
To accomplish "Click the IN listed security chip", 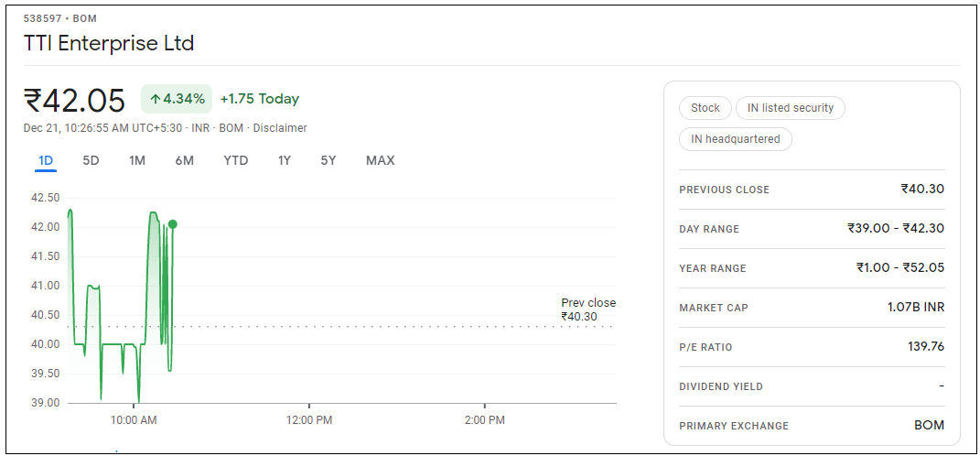I will point(791,107).
